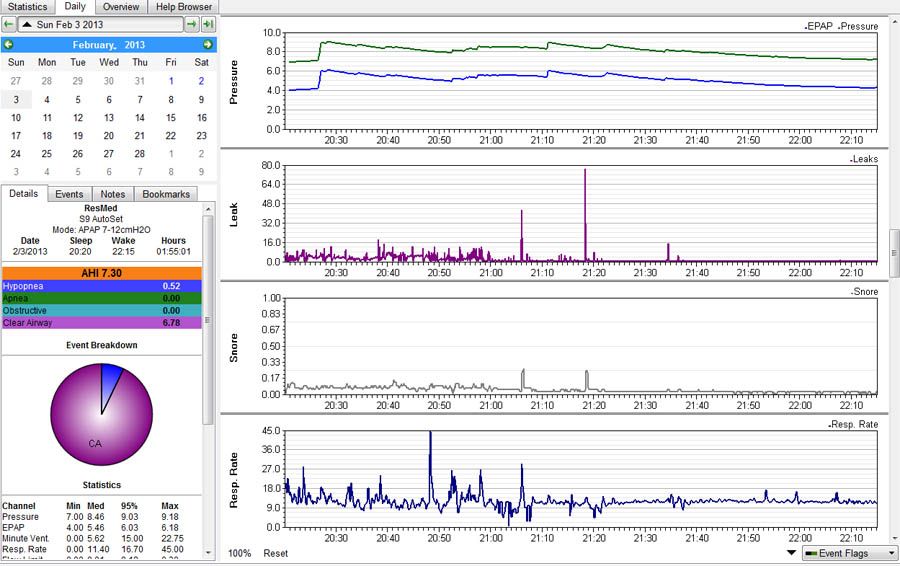The width and height of the screenshot is (900, 566).
Task: Open the Help Browser tab
Action: pos(184,7)
